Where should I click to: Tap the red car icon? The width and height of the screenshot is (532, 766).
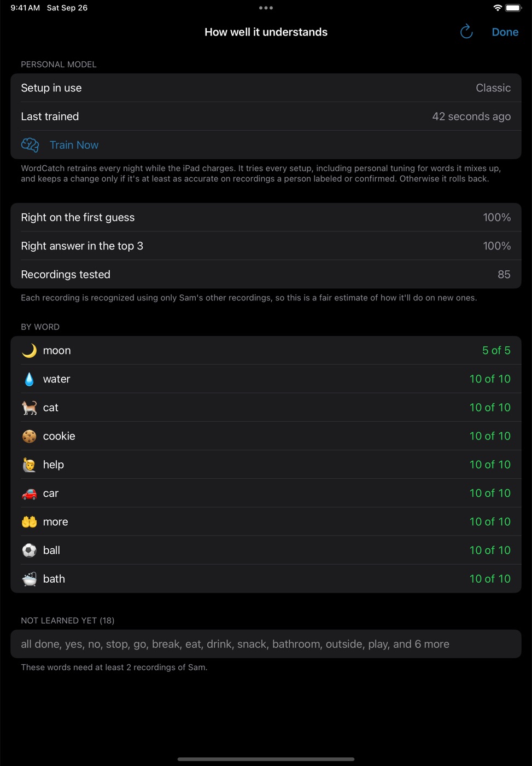(x=30, y=494)
